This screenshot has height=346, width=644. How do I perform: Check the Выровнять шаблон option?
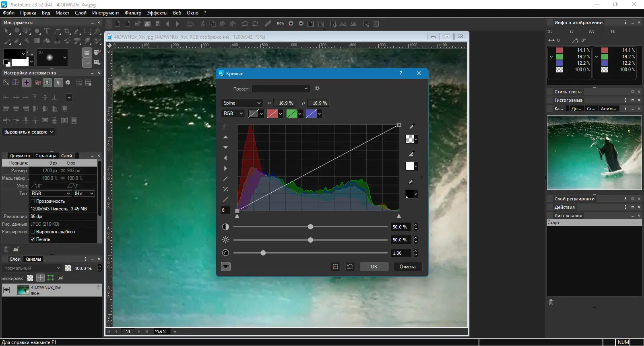coord(33,232)
